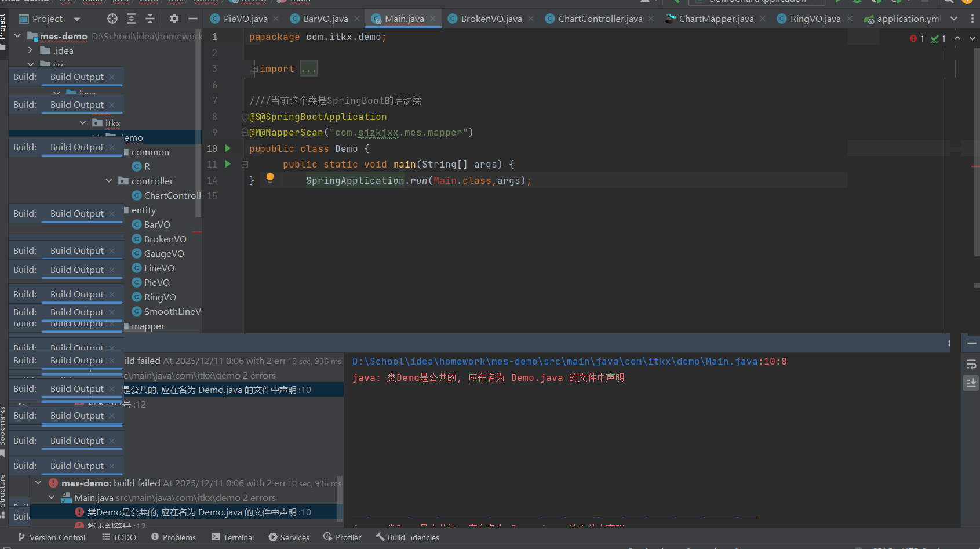
Task: Go to previous highlighted error arrow
Action: pos(957,38)
